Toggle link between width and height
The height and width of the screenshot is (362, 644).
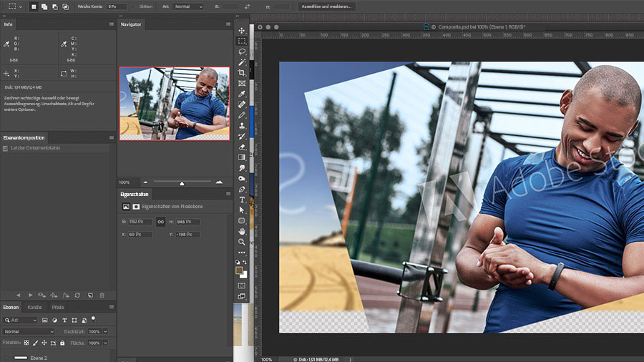(x=160, y=222)
